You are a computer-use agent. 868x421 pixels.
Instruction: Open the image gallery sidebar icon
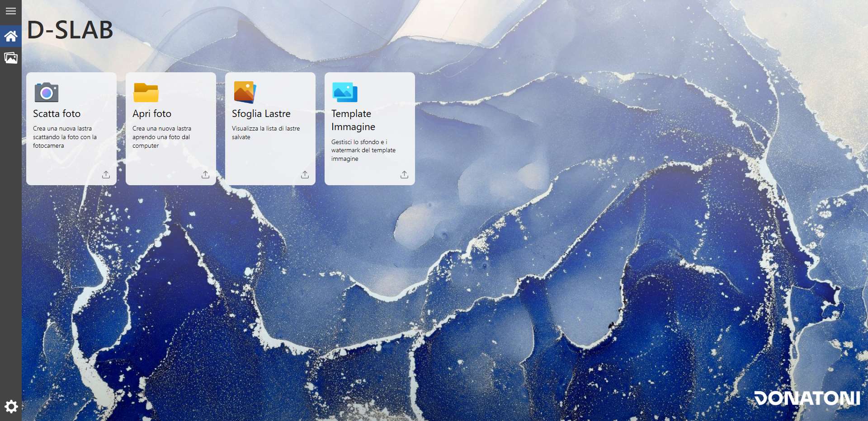[11, 58]
